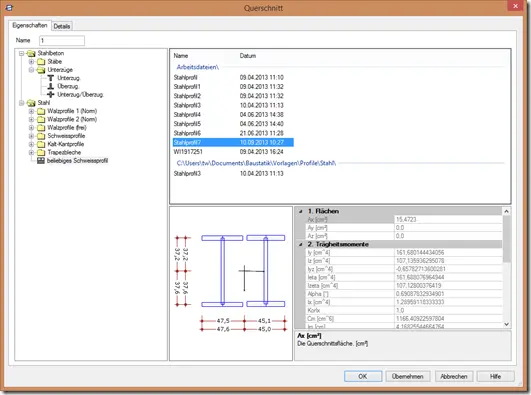The height and width of the screenshot is (395, 531).
Task: Click the Unterzüge open folder icon
Action: (41, 70)
